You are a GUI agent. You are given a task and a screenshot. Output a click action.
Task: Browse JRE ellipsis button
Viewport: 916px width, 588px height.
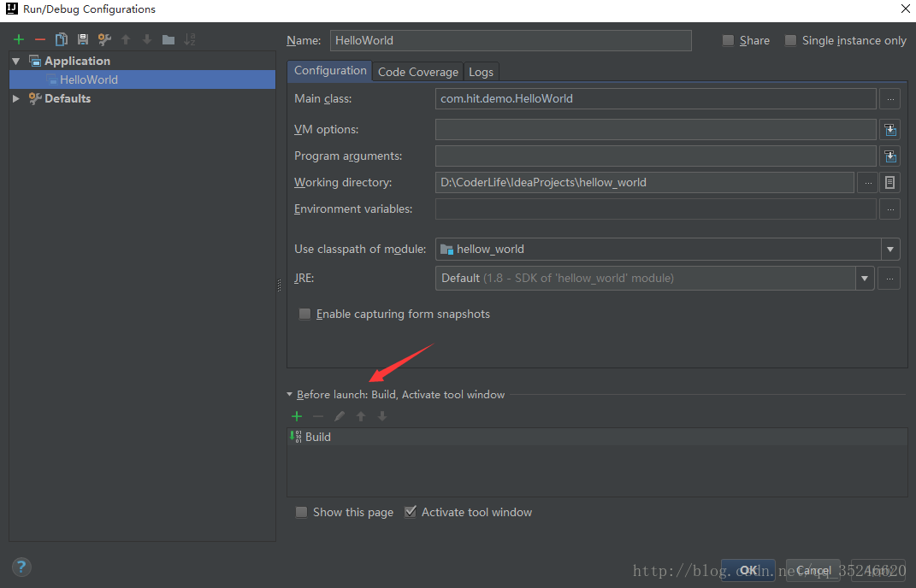pos(889,279)
